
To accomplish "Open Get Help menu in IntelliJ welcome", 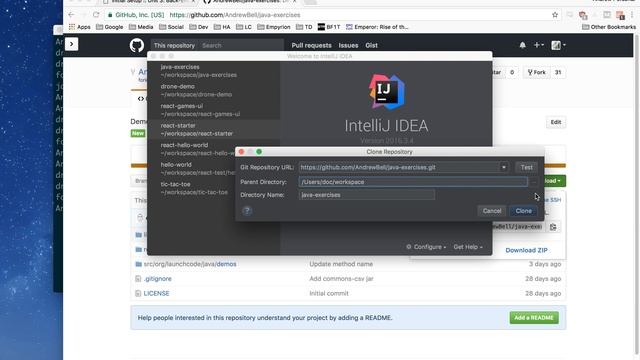I will point(468,247).
